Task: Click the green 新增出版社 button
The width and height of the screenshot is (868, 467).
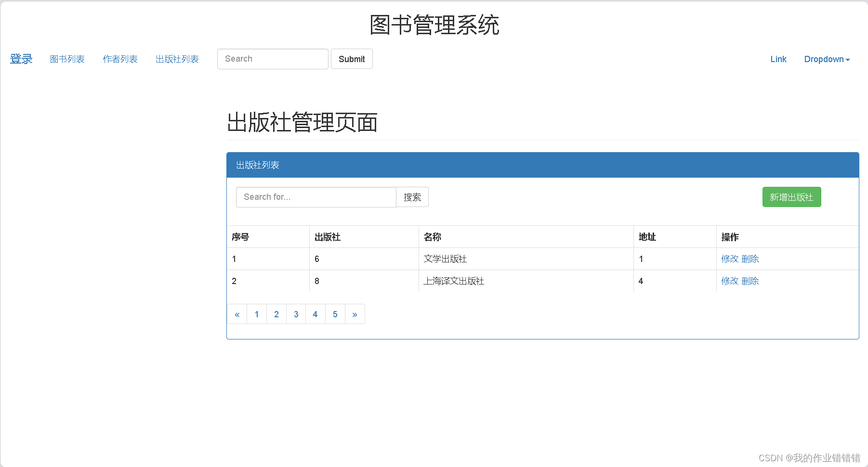Action: [791, 197]
